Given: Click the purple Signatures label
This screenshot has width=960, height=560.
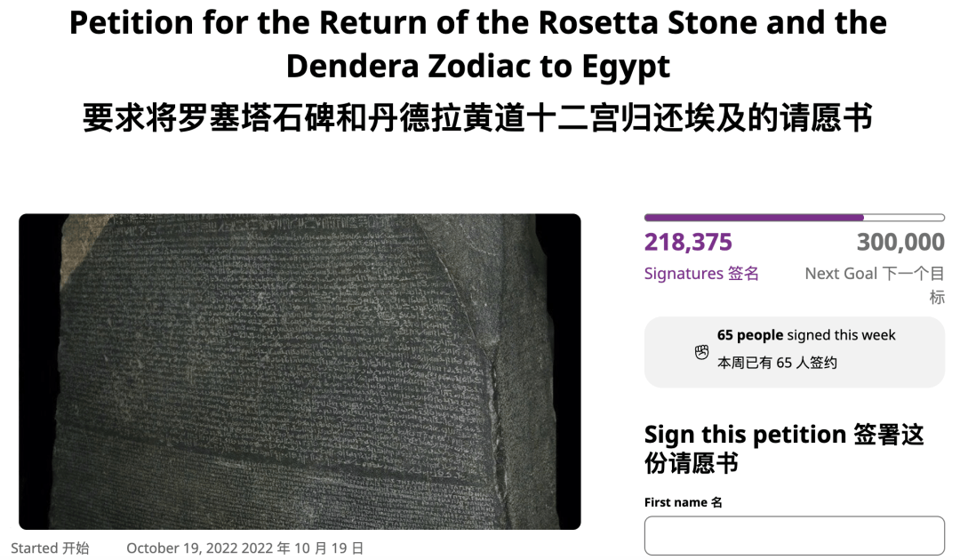Looking at the screenshot, I should pyautogui.click(x=684, y=274).
